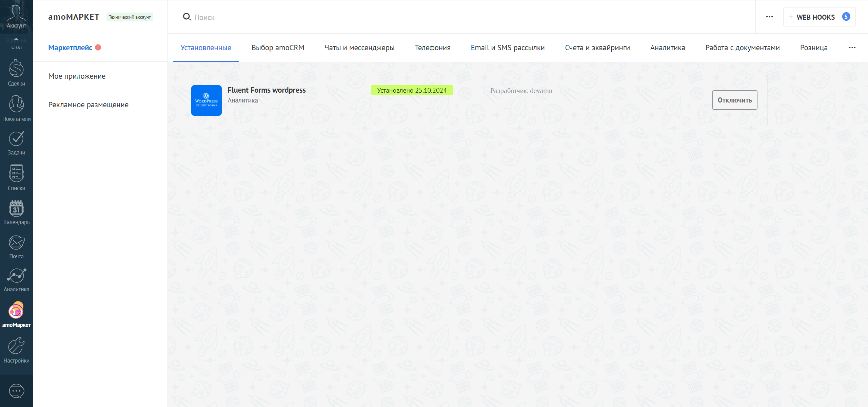Open the Рекламное размещение page

88,105
